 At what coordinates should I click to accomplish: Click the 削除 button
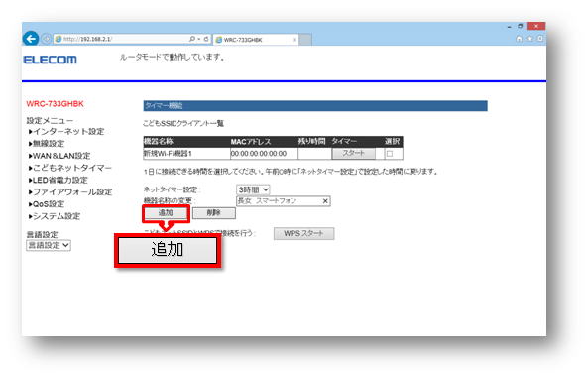coord(214,213)
